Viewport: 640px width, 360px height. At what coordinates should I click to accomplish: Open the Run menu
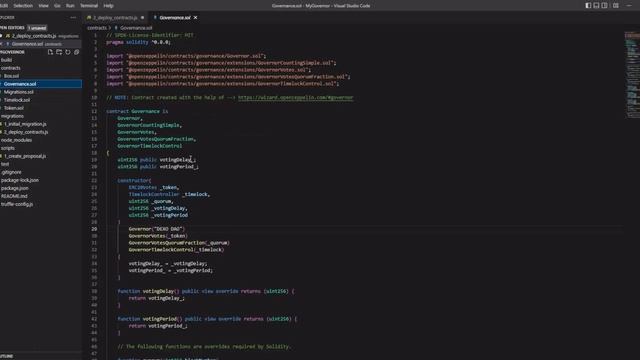point(70,6)
